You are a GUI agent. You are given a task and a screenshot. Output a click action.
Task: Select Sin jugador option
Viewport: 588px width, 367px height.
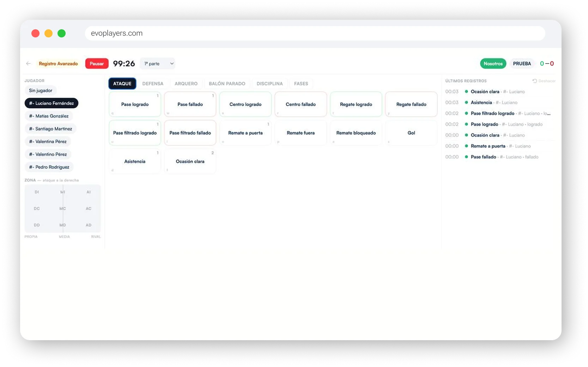(41, 90)
